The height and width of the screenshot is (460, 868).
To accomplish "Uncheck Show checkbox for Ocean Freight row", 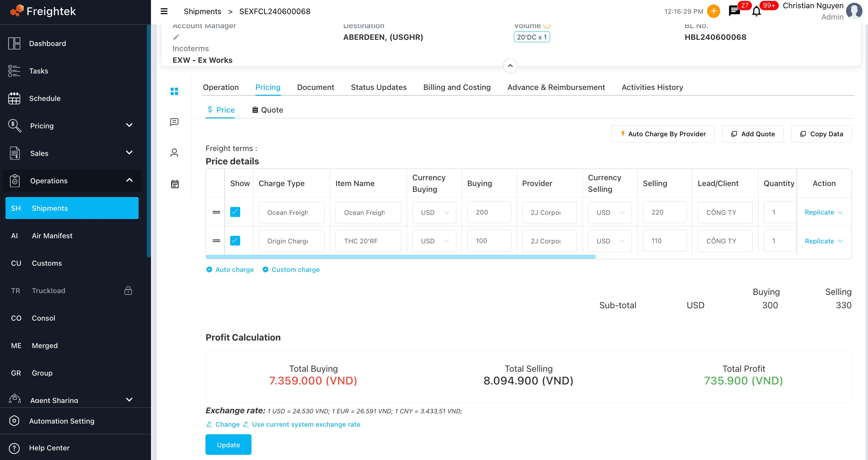I will point(235,212).
